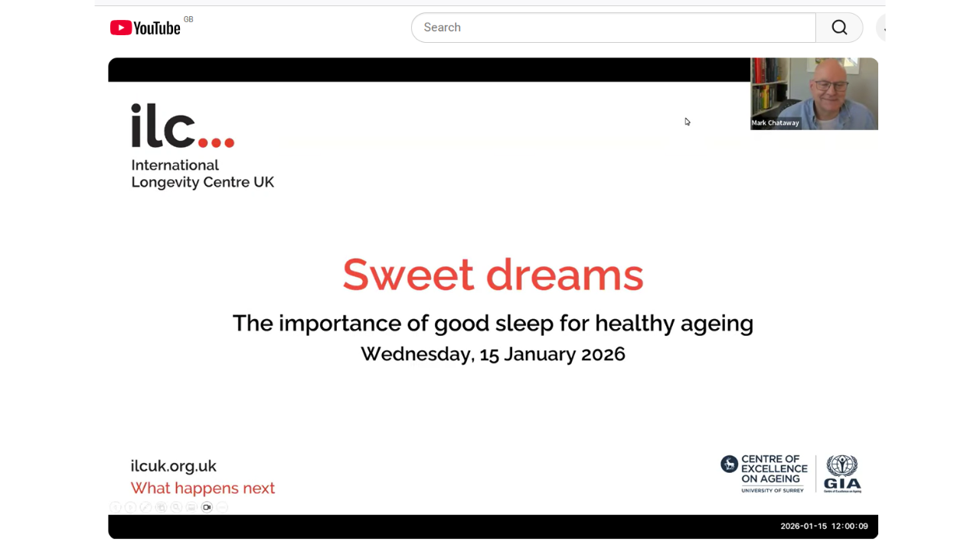This screenshot has height=551, width=980.
Task: Open the slide grid overview icon
Action: tap(161, 507)
